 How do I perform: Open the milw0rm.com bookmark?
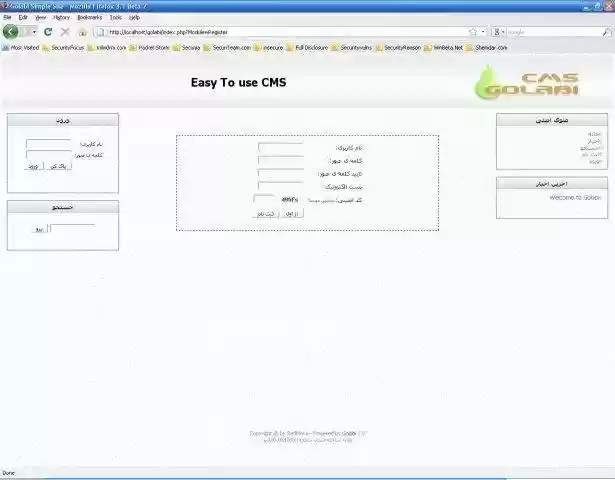click(107, 47)
